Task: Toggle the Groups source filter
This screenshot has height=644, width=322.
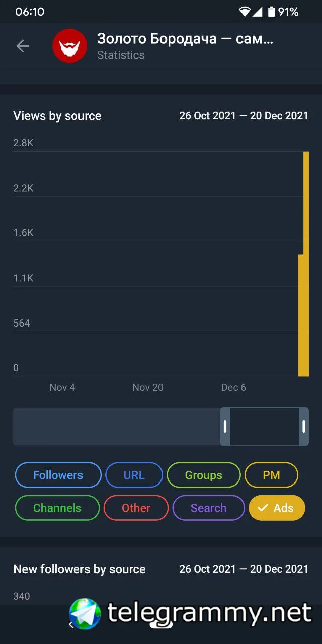Action: point(203,475)
